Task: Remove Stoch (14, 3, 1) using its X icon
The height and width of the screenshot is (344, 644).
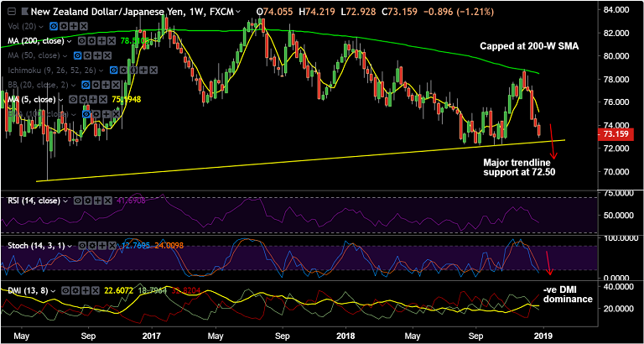Action: [112, 246]
